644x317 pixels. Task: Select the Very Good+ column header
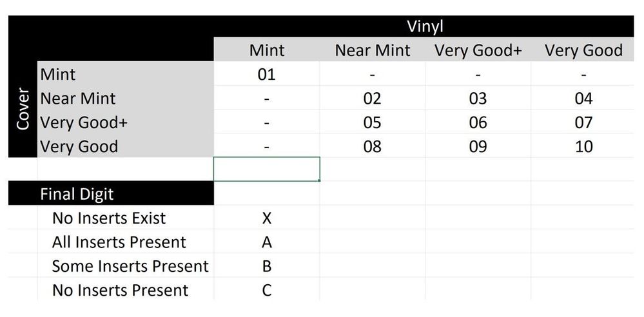pyautogui.click(x=478, y=50)
